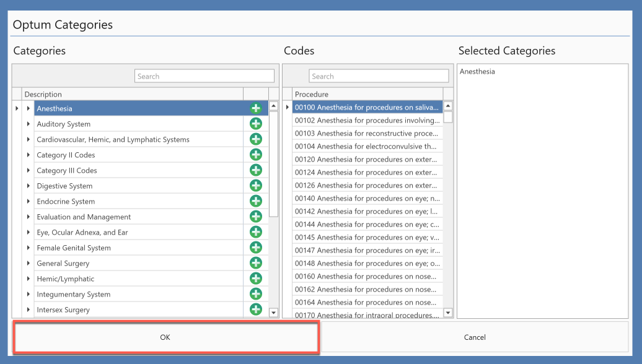Add Category II Codes with plus icon

256,155
